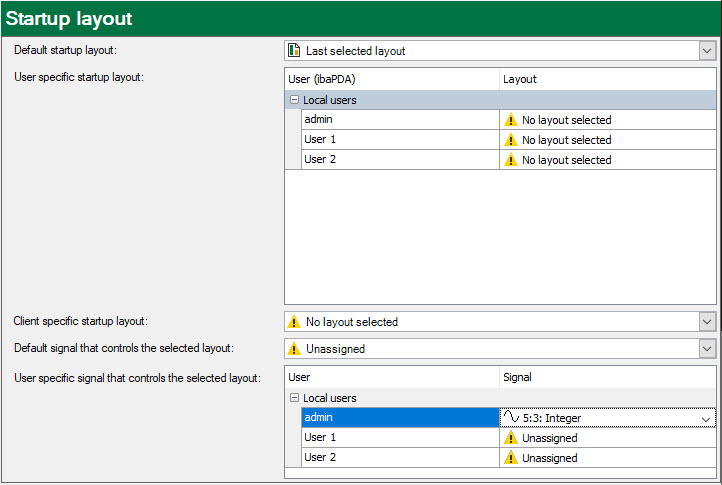Viewport: 722px width, 485px height.
Task: Collapse Local users group in layout table
Action: [294, 100]
